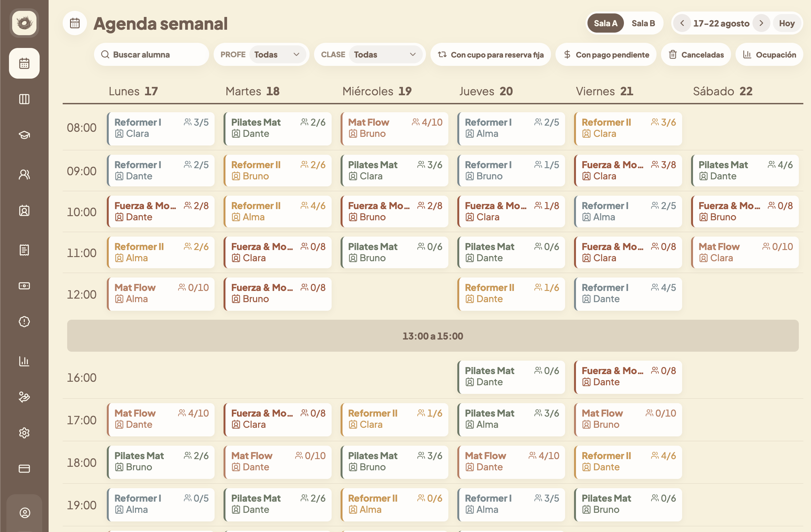This screenshot has height=532, width=811.
Task: Toggle Ocupación view
Action: pyautogui.click(x=769, y=54)
